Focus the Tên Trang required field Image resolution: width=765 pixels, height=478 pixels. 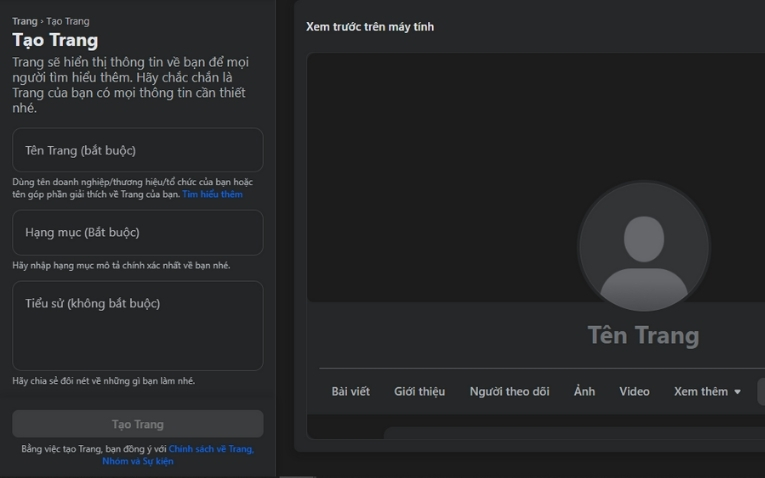click(x=137, y=150)
